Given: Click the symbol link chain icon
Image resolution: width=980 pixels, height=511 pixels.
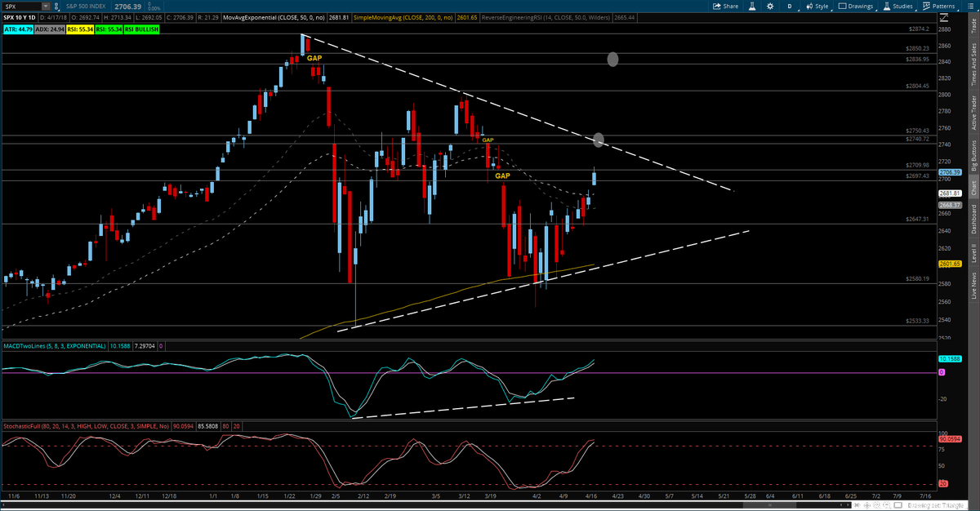Looking at the screenshot, I should (56, 7).
